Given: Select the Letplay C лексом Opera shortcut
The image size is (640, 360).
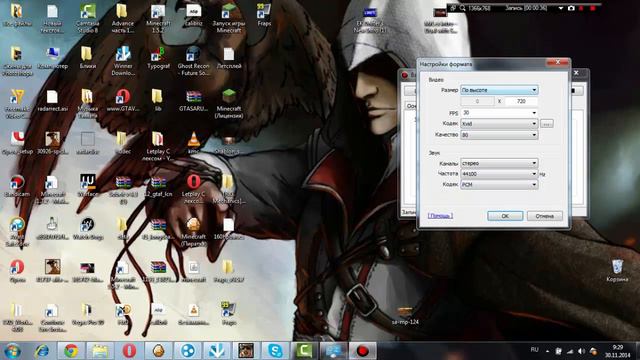Looking at the screenshot, I should pyautogui.click(x=193, y=189).
